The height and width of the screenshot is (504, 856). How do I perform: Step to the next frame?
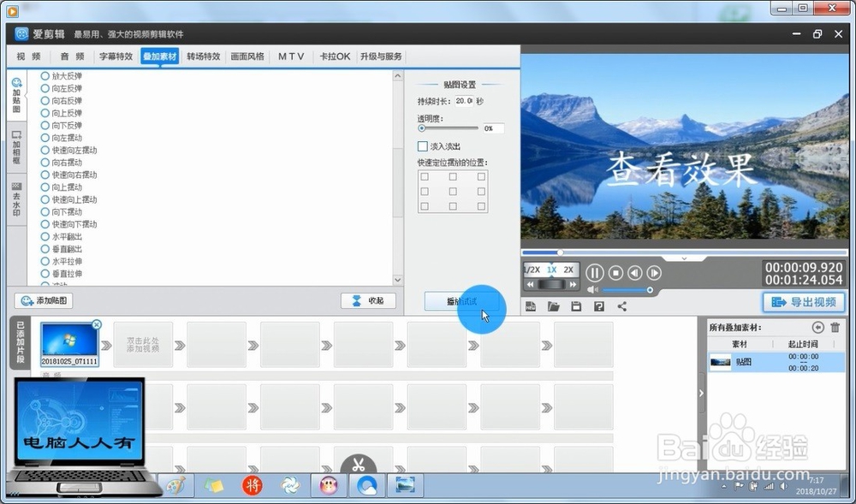(x=654, y=273)
